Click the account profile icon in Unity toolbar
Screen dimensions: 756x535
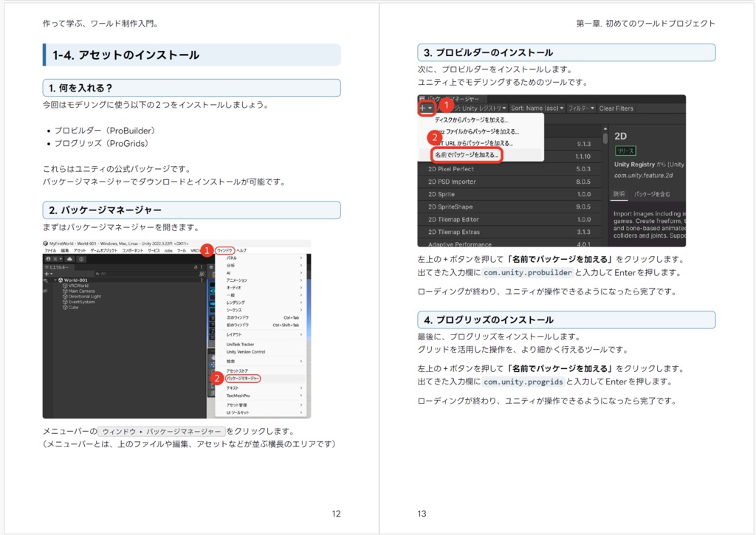point(48,259)
